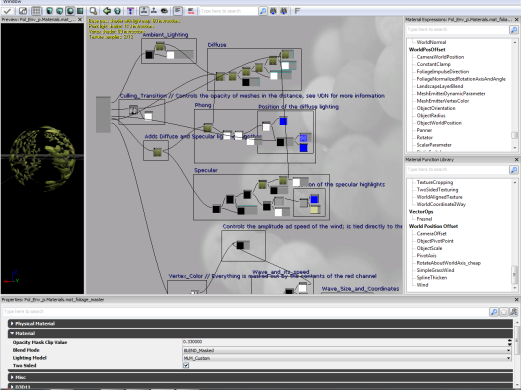Click the Material Expressions search magnifier icon
Screen dimensions: 523x390
(514, 30)
